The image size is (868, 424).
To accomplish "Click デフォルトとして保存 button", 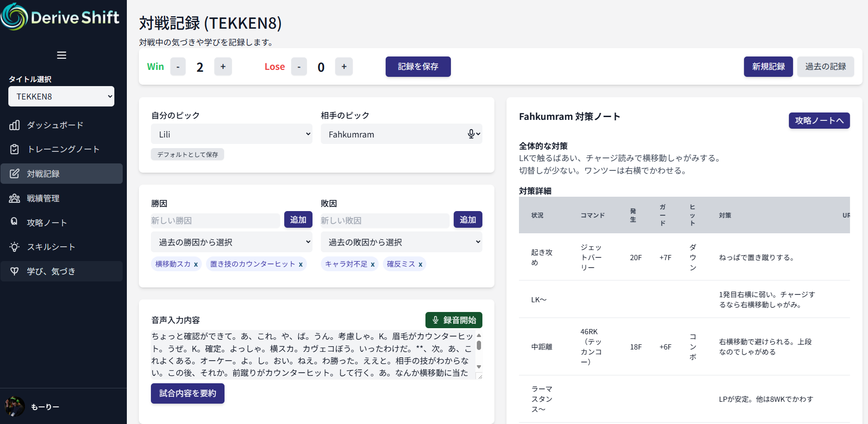I will tap(187, 154).
